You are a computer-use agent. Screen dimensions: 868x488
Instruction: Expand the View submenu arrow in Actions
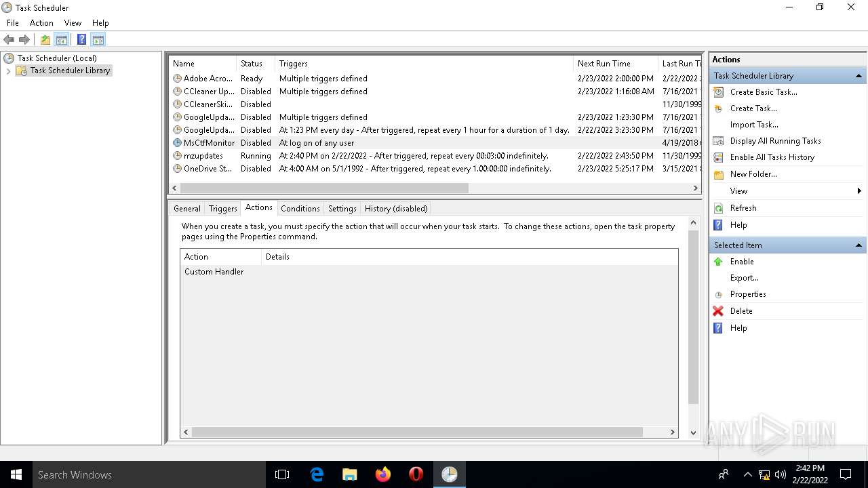(859, 191)
